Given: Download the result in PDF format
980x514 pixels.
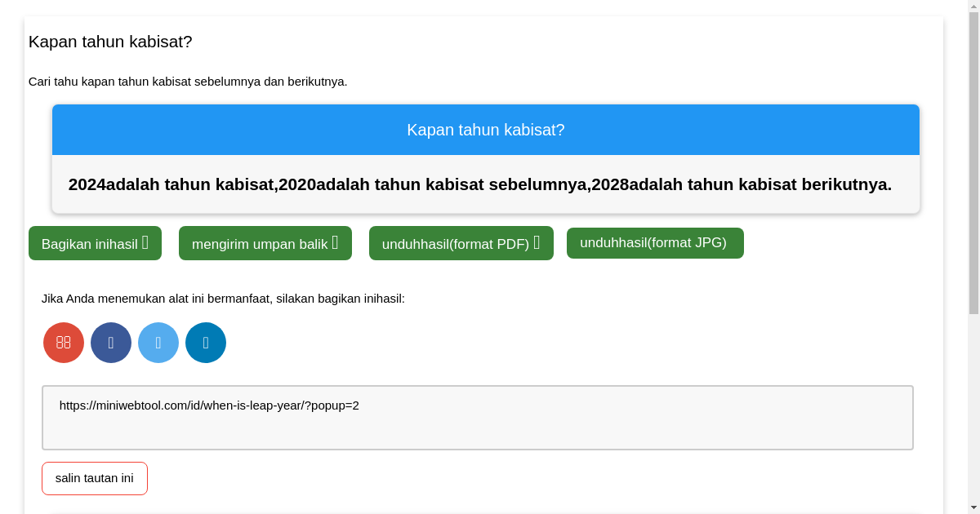Looking at the screenshot, I should tap(461, 243).
